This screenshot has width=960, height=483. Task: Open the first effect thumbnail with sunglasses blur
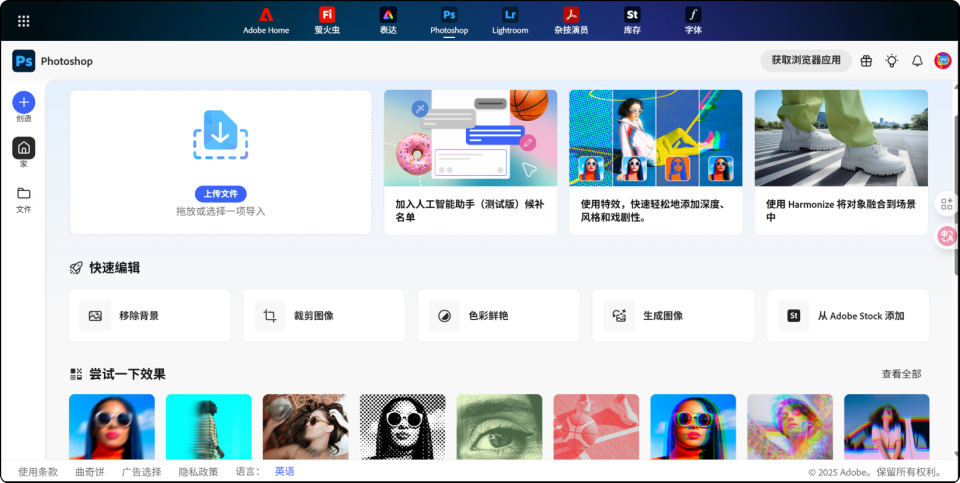(x=111, y=427)
